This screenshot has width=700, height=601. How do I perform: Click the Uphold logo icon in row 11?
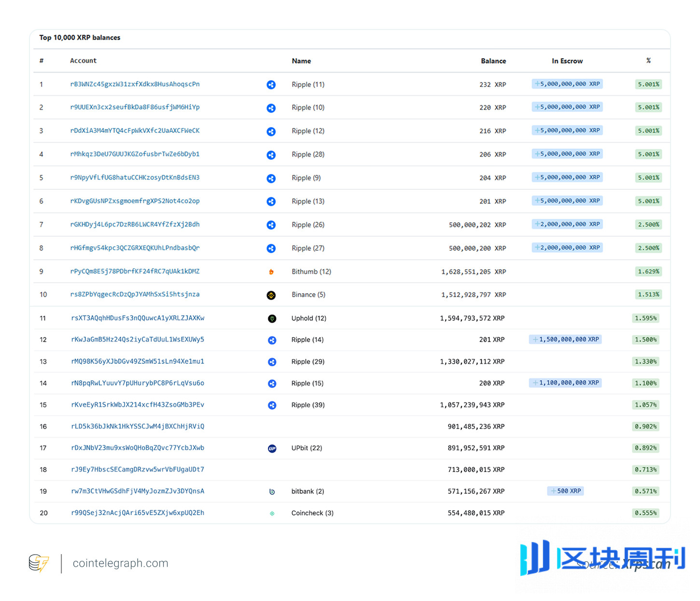pyautogui.click(x=272, y=318)
